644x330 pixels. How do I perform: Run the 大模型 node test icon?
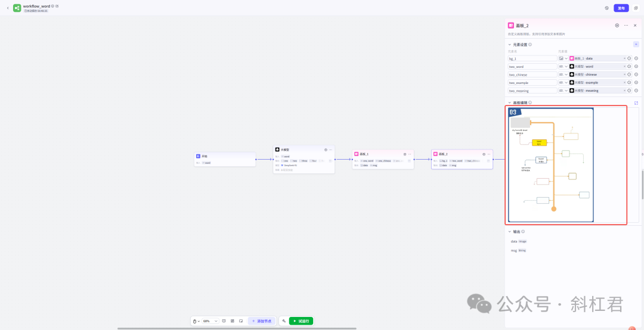326,150
